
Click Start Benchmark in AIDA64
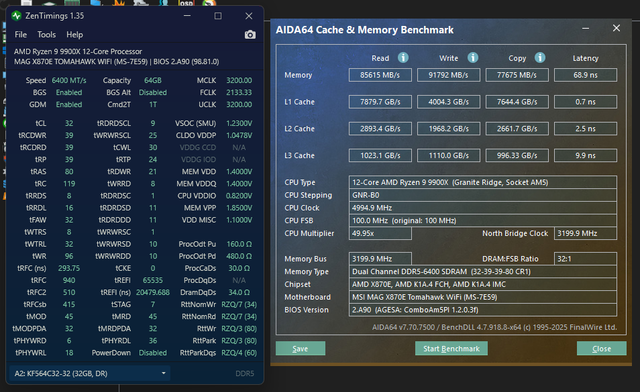coord(451,349)
